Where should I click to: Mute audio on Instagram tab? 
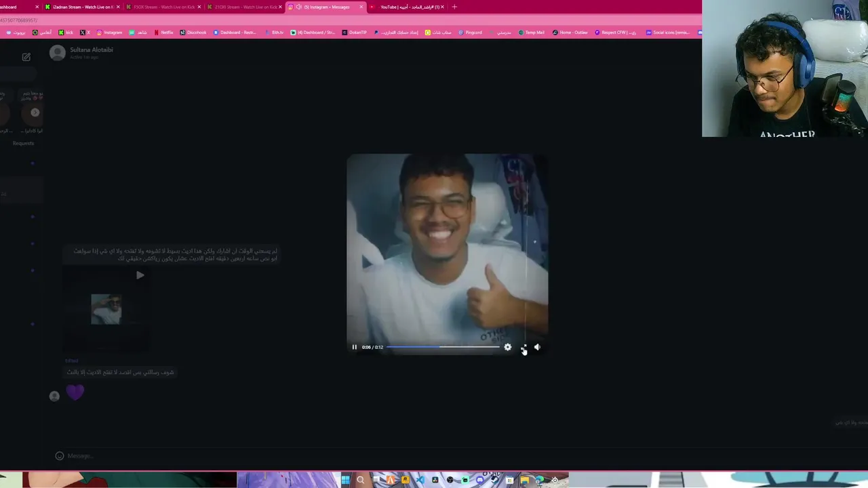click(x=298, y=7)
